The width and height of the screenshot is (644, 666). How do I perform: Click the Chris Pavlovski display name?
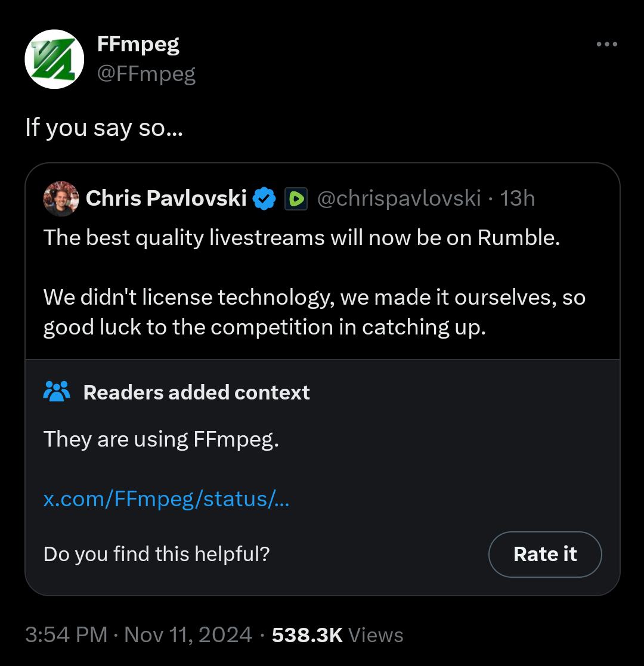click(166, 199)
